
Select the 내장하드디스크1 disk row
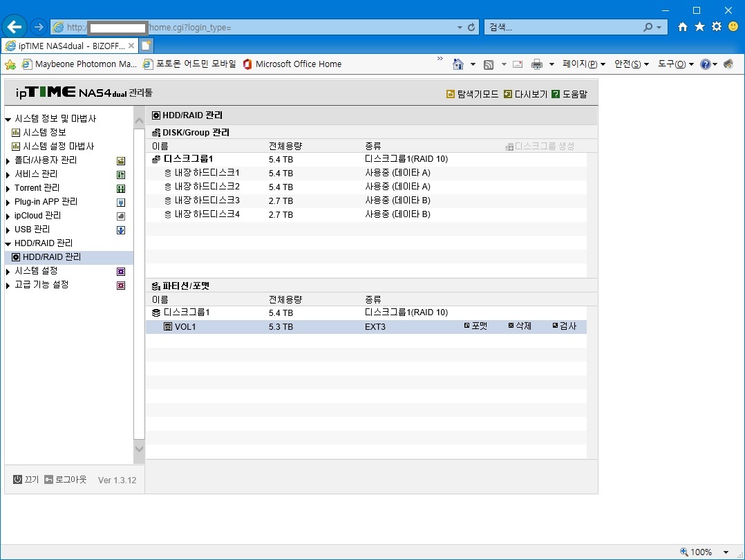pos(366,173)
